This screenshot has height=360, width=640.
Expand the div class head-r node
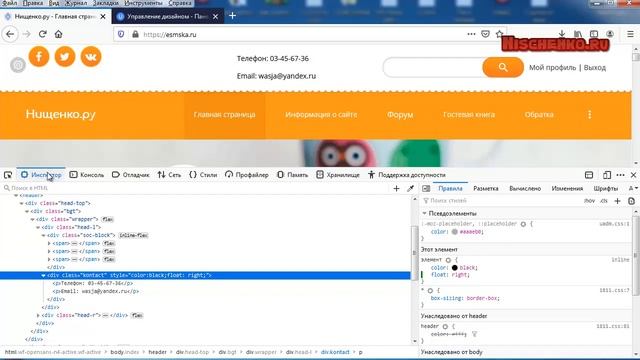coord(38,315)
